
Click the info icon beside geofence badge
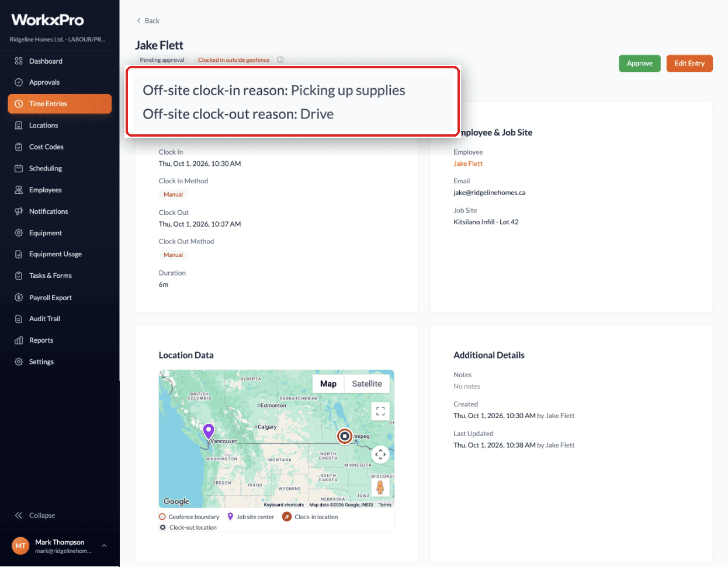280,60
